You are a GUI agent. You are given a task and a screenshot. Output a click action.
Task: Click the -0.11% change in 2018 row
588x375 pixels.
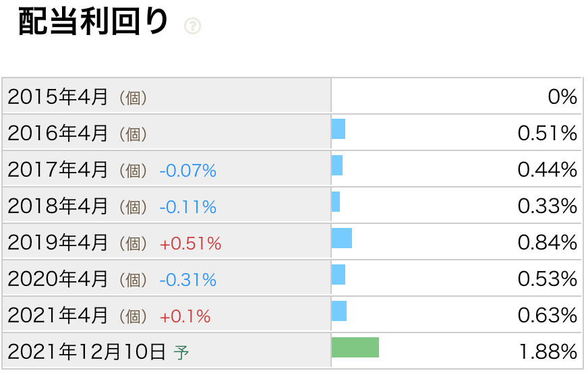[x=188, y=207]
